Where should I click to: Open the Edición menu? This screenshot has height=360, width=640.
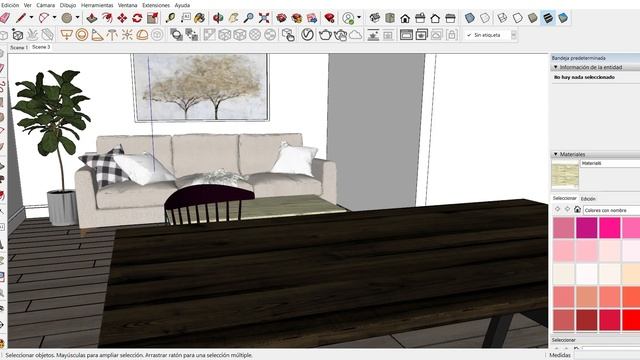pyautogui.click(x=10, y=5)
